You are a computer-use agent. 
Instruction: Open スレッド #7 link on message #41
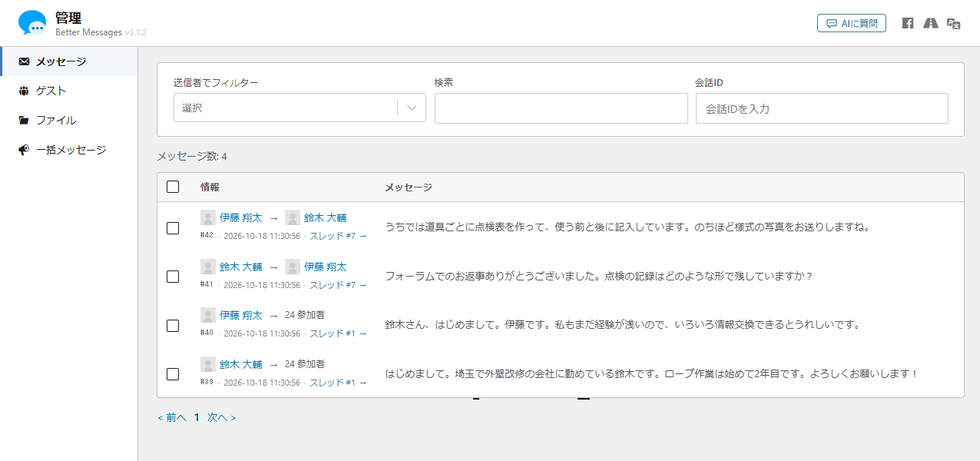(x=338, y=285)
